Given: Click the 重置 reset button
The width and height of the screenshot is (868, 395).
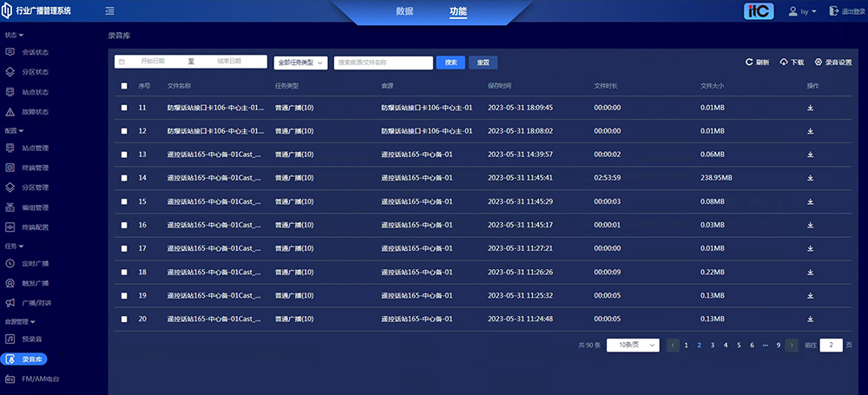Looking at the screenshot, I should [483, 63].
